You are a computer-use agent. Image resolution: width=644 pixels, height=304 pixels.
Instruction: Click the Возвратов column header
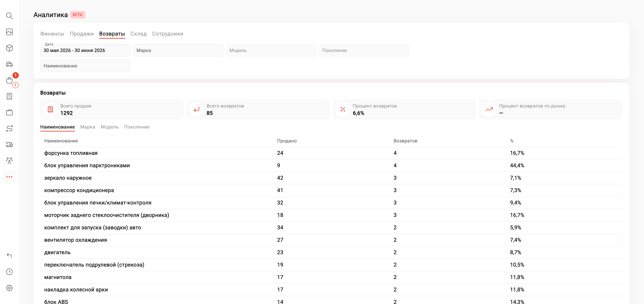[405, 141]
